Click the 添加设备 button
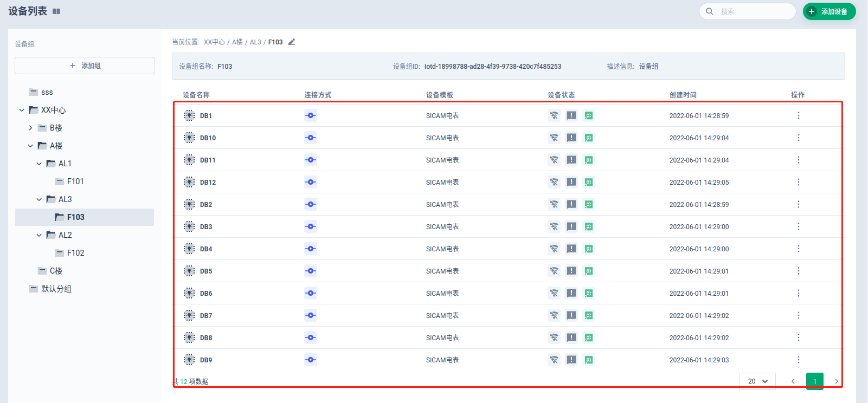The image size is (868, 403). click(x=829, y=11)
